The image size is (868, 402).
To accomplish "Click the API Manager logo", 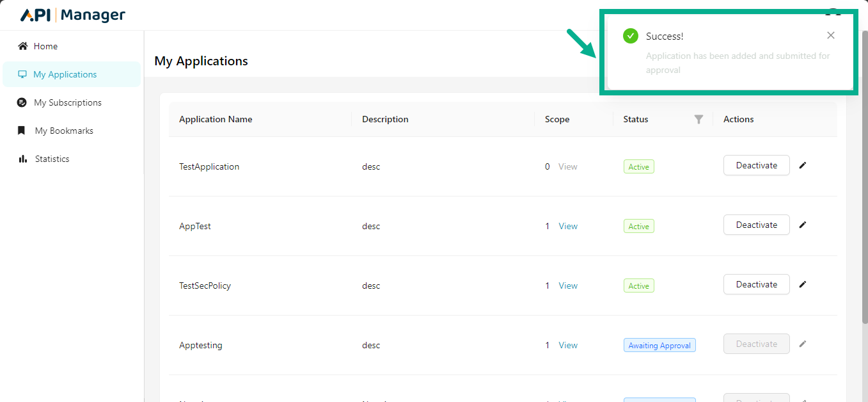I will 73,15.
